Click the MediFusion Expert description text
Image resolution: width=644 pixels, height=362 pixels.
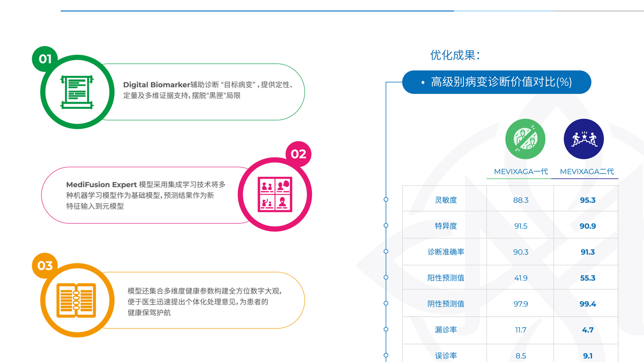tap(146, 195)
